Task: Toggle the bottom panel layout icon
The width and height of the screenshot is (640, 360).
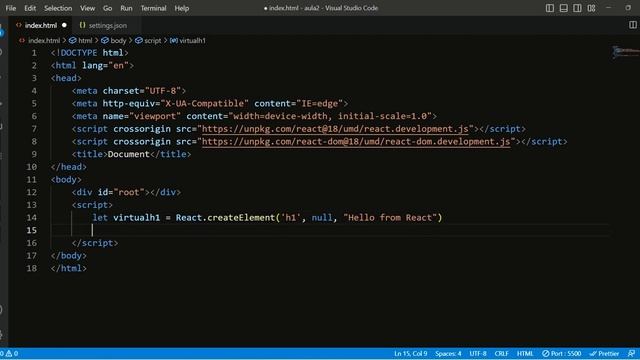Action: click(x=564, y=8)
